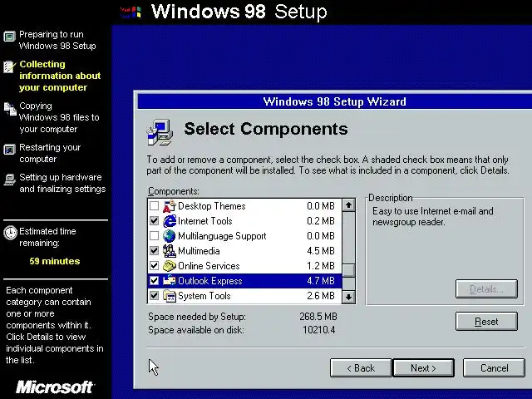Click the Multilanguage Support globe icon
Image resolution: width=532 pixels, height=399 pixels.
170,236
